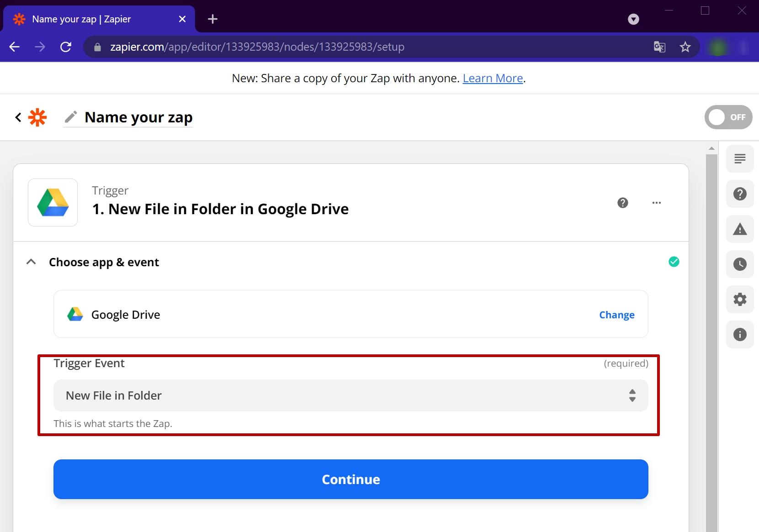The height and width of the screenshot is (532, 759).
Task: Open the translate page icon
Action: click(659, 47)
